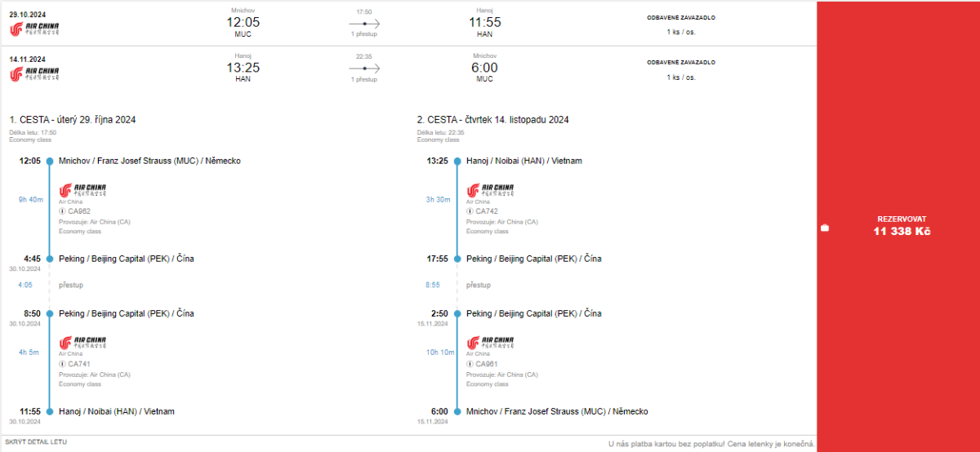Collapse flight details via 'Skrýt detail letu'
Screen dimensions: 980x452
tap(36, 441)
